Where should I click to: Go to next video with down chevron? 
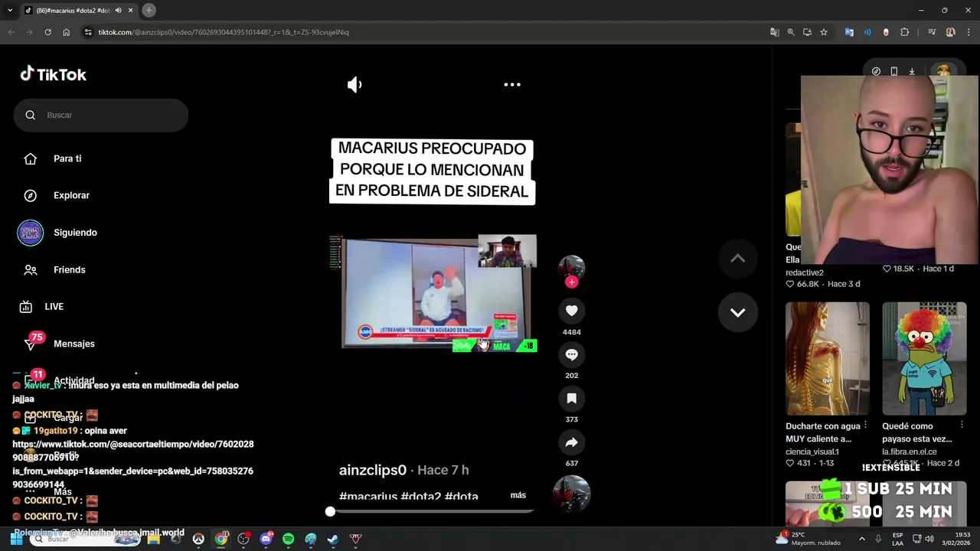tap(737, 312)
